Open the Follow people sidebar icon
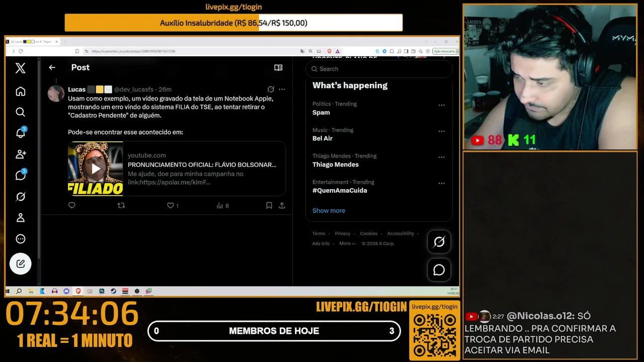Screen dimensions: 644x362 coord(20,154)
